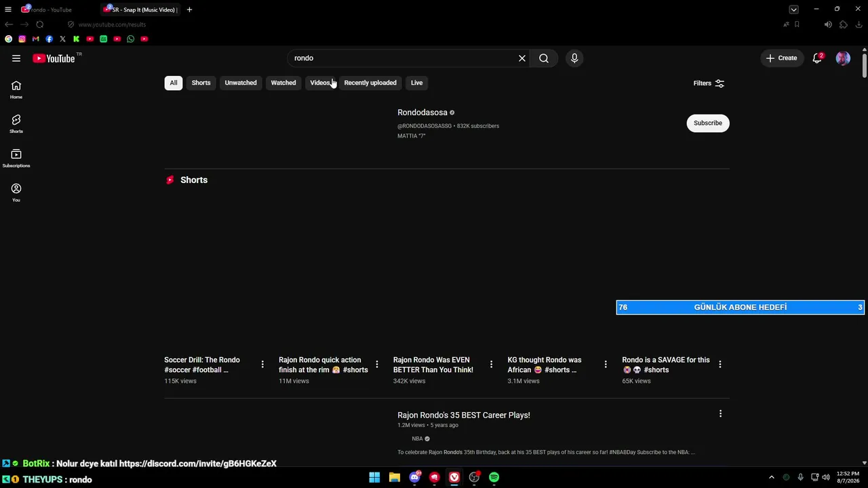Select the All filter chip
Viewport: 868px width, 488px height.
tap(174, 83)
